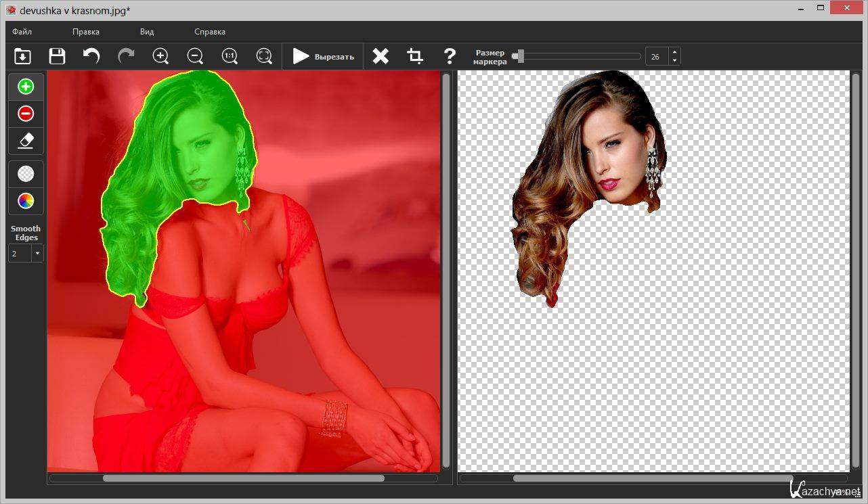Click the Redo arrow icon

tap(126, 56)
